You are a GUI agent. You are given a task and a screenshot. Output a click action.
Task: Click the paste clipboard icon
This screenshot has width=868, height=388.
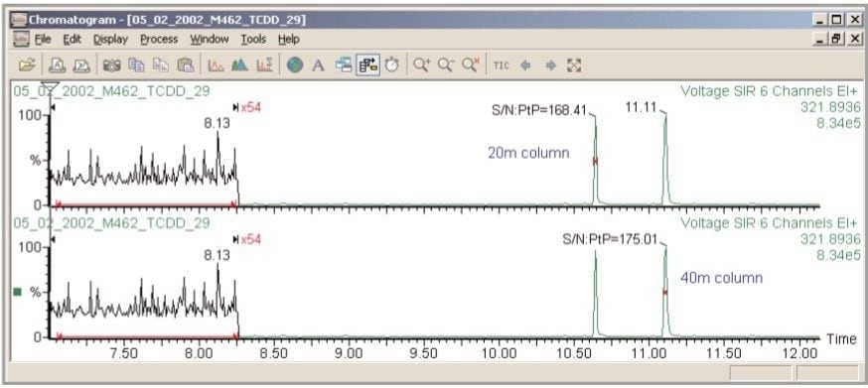[x=185, y=65]
